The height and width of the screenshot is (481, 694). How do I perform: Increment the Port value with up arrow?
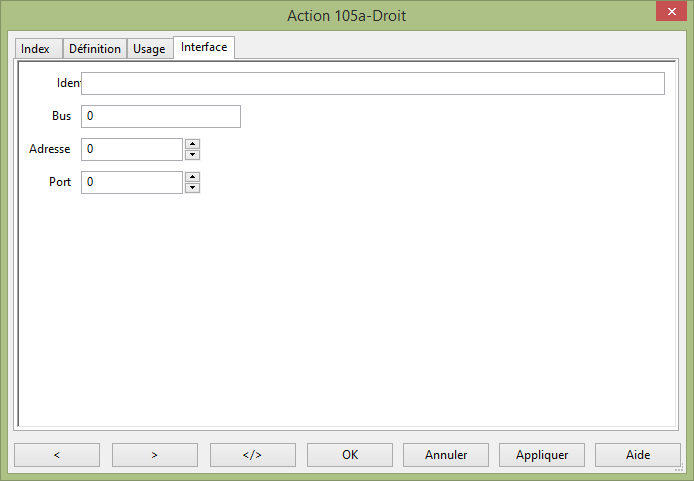[193, 177]
